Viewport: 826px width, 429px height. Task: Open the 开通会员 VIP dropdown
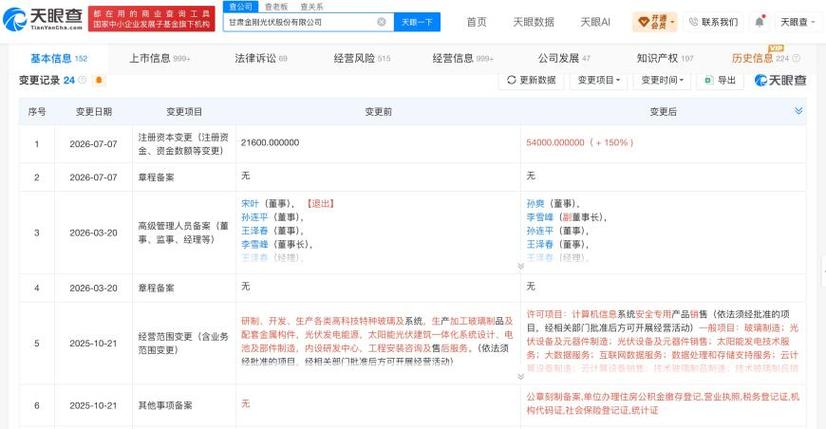click(655, 22)
